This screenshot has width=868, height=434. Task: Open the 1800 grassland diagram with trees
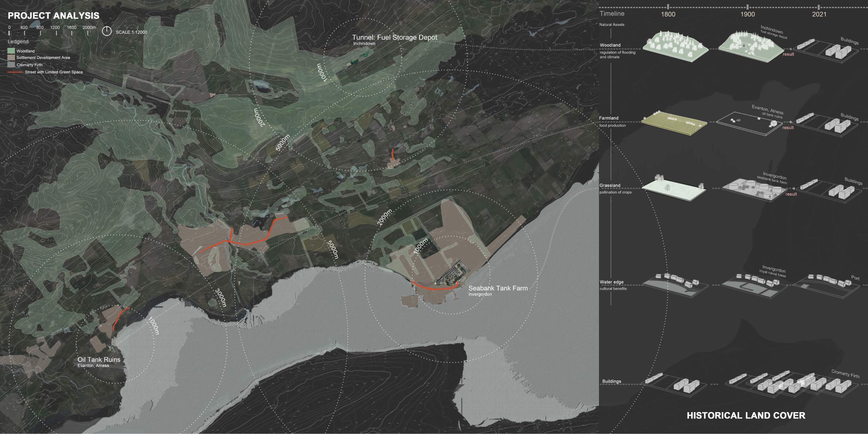(x=674, y=188)
